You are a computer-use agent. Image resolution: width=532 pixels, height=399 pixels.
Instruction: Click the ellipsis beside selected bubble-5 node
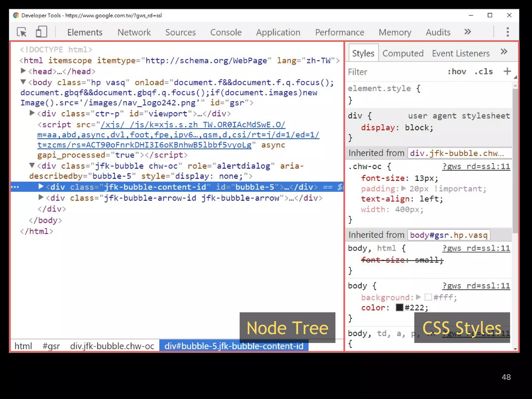[x=15, y=187]
